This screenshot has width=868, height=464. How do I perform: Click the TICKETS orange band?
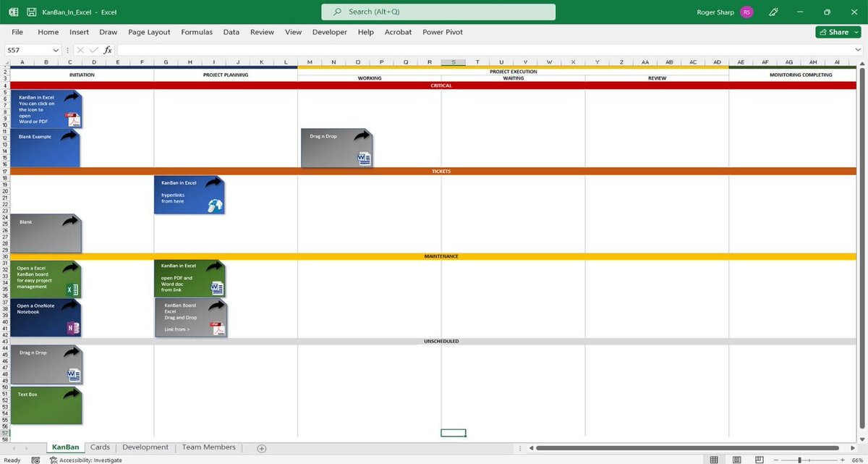coord(433,172)
